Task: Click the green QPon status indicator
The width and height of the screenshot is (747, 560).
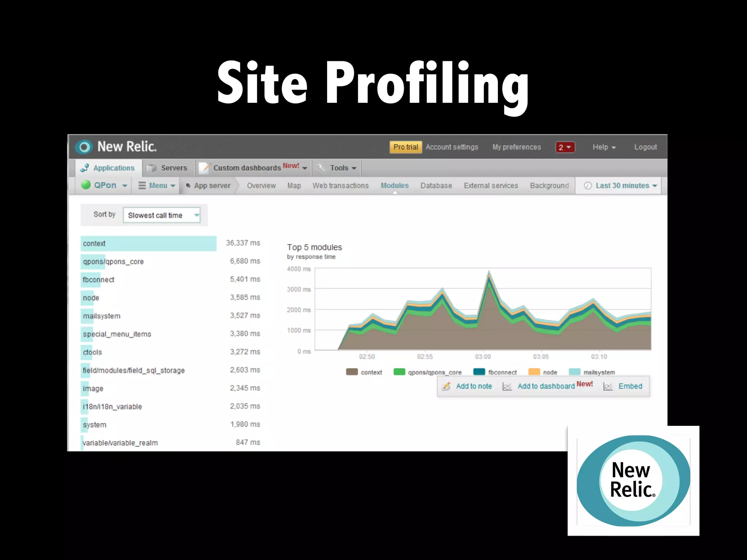Action: pyautogui.click(x=86, y=185)
